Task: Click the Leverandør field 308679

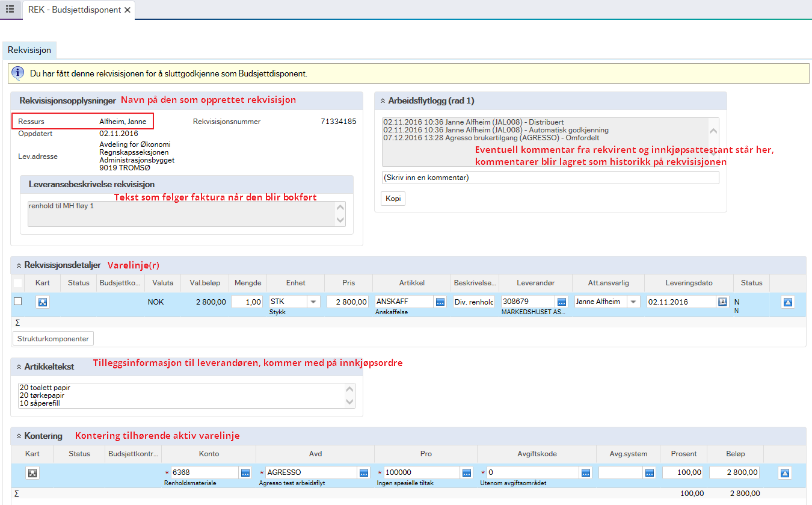Action: pyautogui.click(x=528, y=302)
